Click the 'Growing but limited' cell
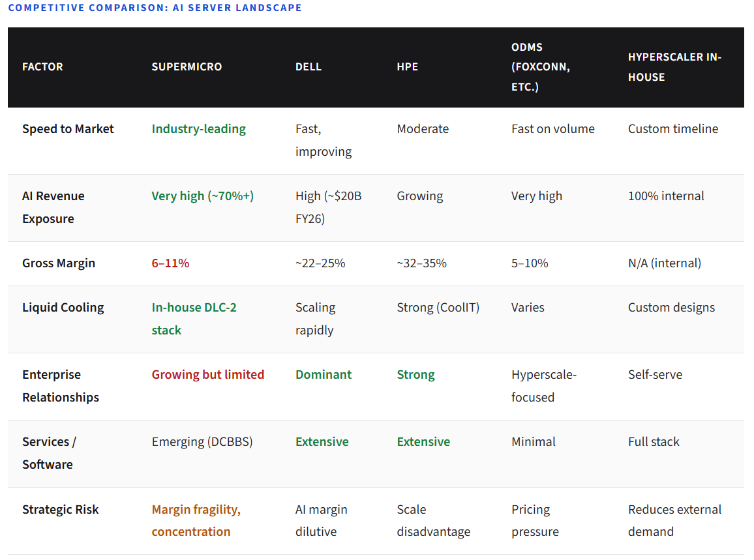 click(x=207, y=375)
